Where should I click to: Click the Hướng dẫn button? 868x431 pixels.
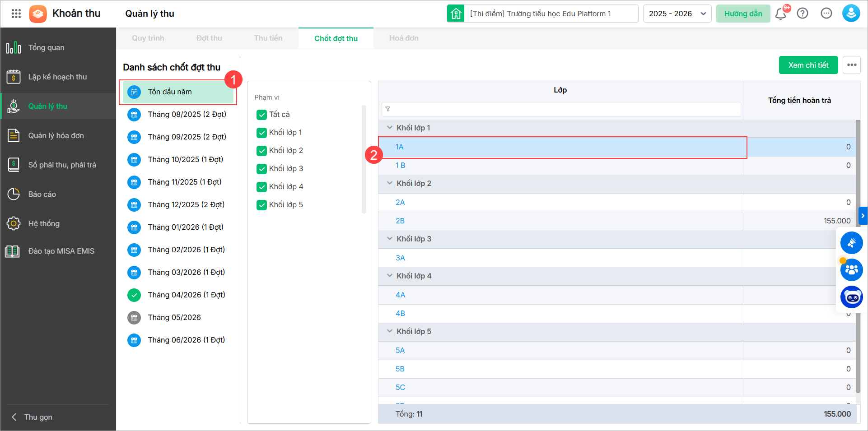coord(743,14)
